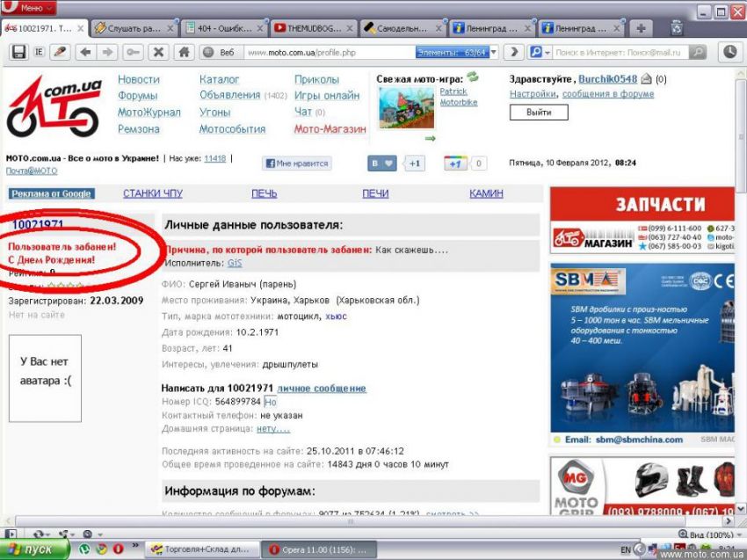Image resolution: width=747 pixels, height=560 pixels.
Task: Click the mail envelope icon beside Burchik0548
Action: 646,79
